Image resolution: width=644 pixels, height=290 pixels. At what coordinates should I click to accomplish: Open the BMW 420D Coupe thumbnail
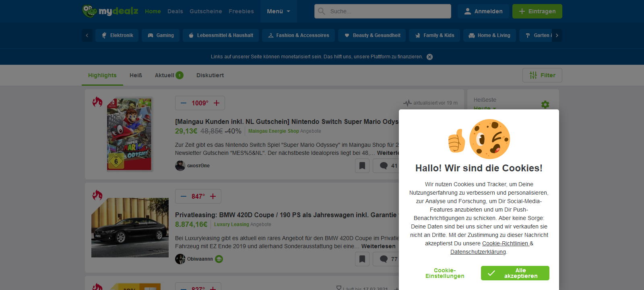point(130,228)
